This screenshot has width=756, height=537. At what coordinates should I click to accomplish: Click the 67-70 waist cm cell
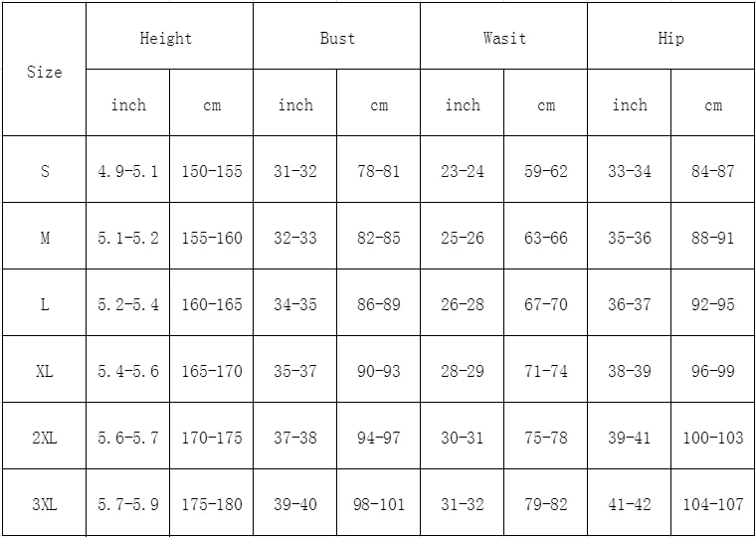546,304
